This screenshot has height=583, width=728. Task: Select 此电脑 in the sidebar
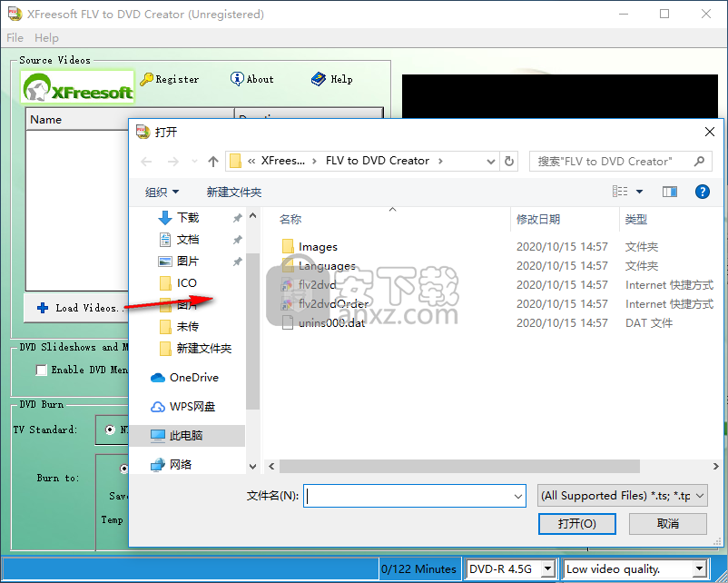186,435
